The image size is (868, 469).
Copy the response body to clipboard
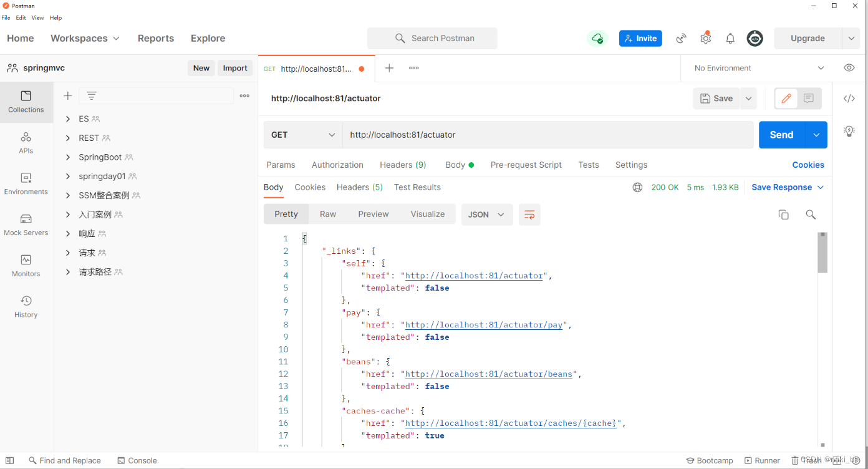pos(784,214)
